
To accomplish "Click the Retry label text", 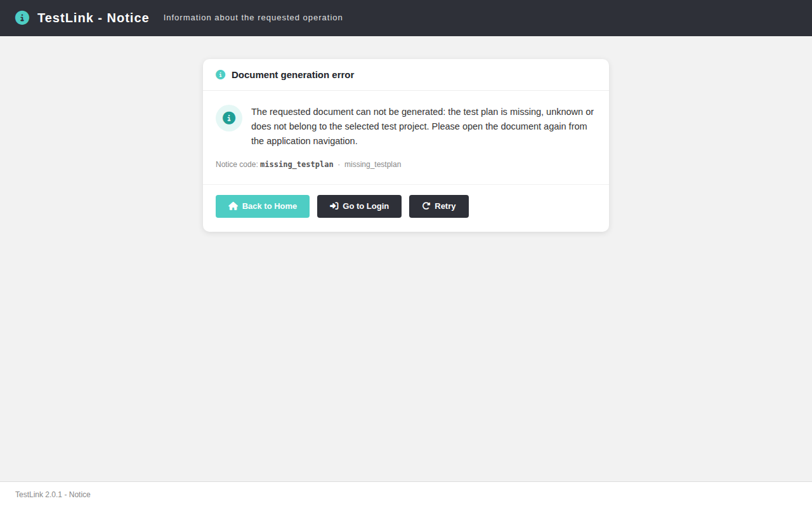I will click(x=445, y=206).
